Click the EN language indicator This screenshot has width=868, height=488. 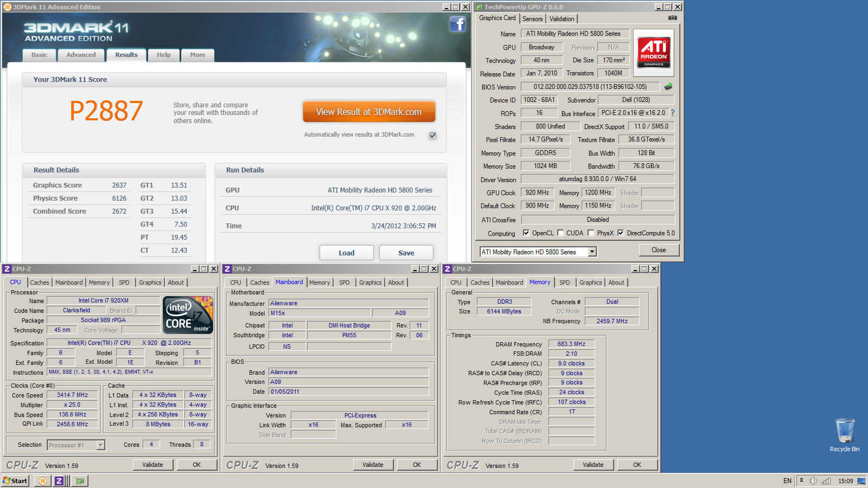tap(787, 481)
